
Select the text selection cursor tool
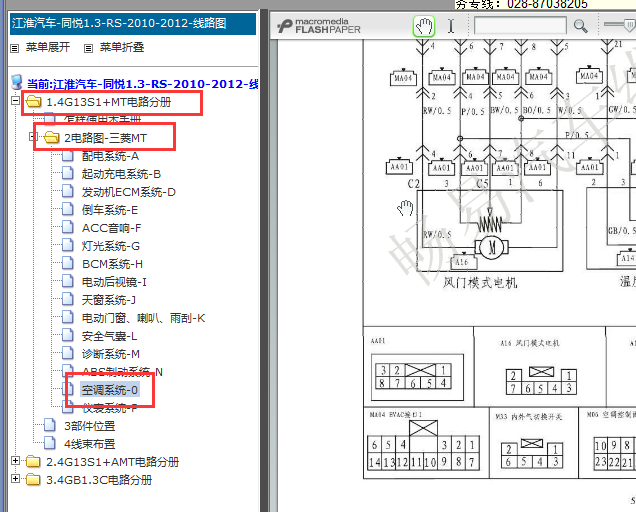tap(451, 26)
